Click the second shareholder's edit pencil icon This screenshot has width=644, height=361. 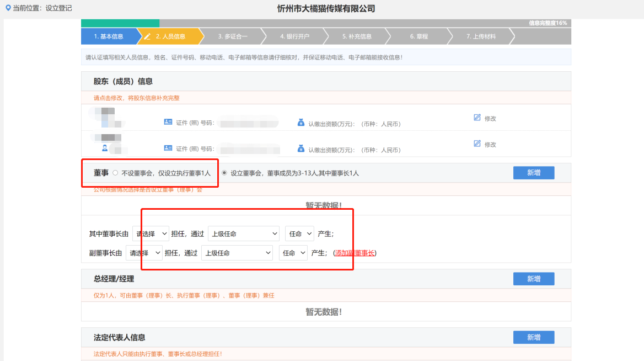pos(477,144)
